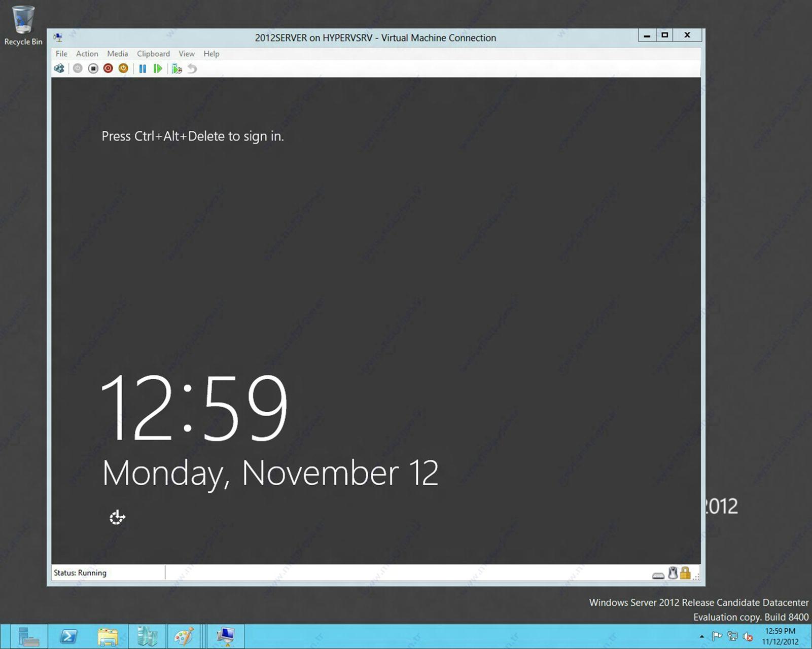The width and height of the screenshot is (812, 649).
Task: Click the Snapshot toolbar icon
Action: 176,68
